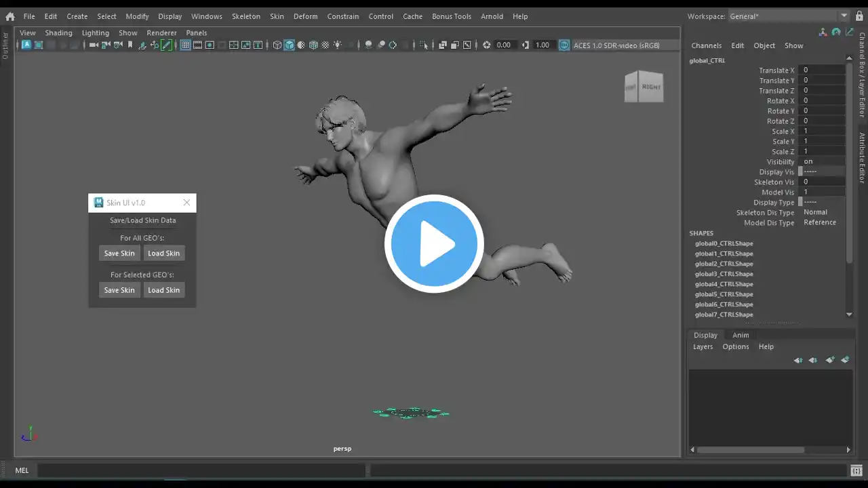Close the Skin UI v1.0 window

point(186,203)
